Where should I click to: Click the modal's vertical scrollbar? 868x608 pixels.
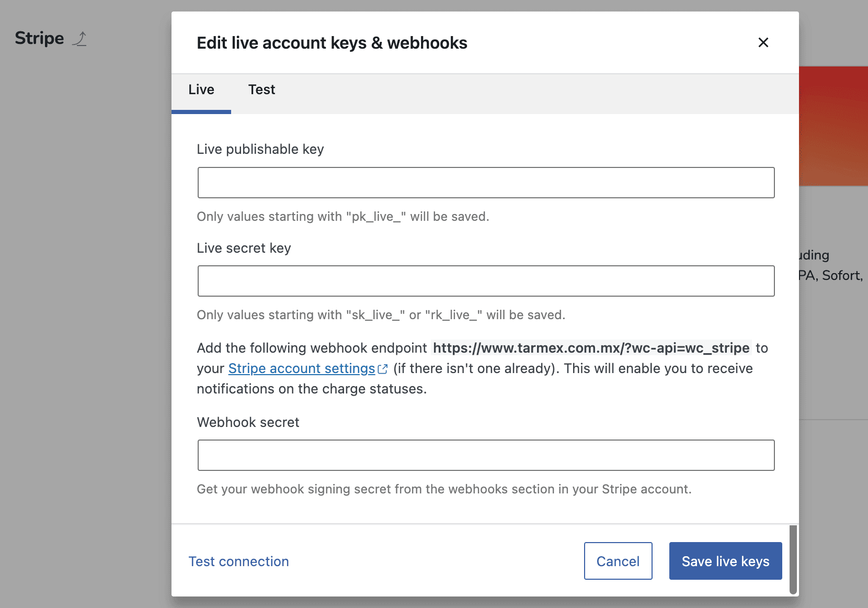click(x=793, y=559)
